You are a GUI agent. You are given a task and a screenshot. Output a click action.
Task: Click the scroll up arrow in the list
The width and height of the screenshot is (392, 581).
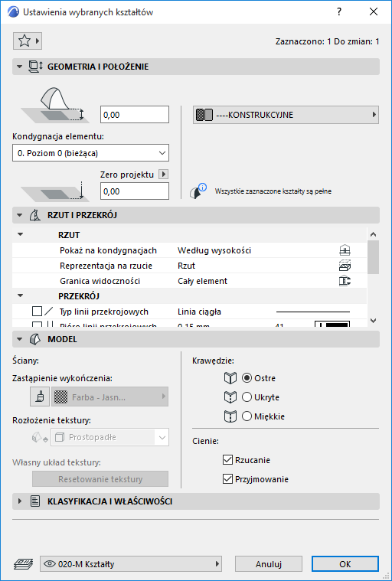(x=373, y=234)
